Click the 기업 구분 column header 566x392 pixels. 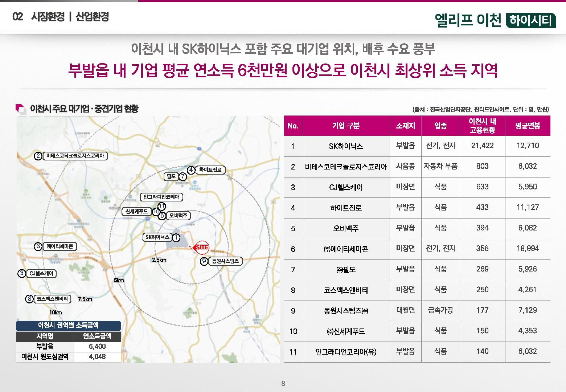point(346,126)
